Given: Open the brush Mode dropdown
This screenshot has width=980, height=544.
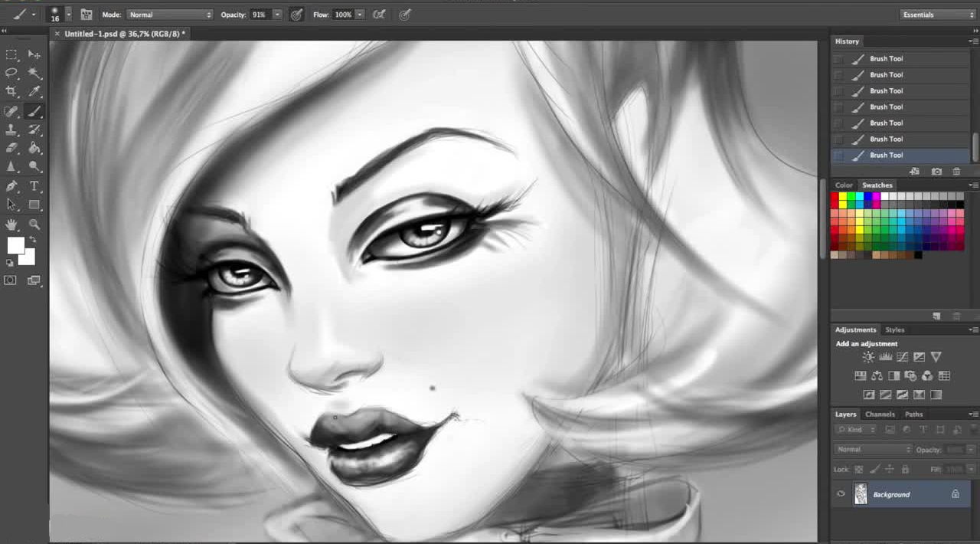Looking at the screenshot, I should point(170,15).
